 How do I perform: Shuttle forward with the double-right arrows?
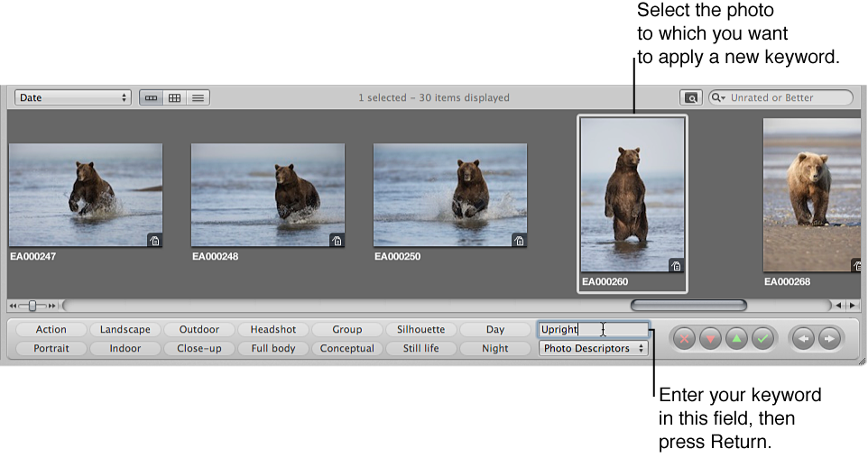[51, 306]
